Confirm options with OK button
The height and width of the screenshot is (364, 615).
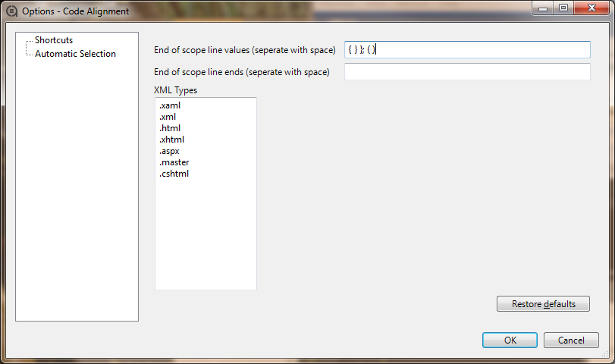click(510, 340)
